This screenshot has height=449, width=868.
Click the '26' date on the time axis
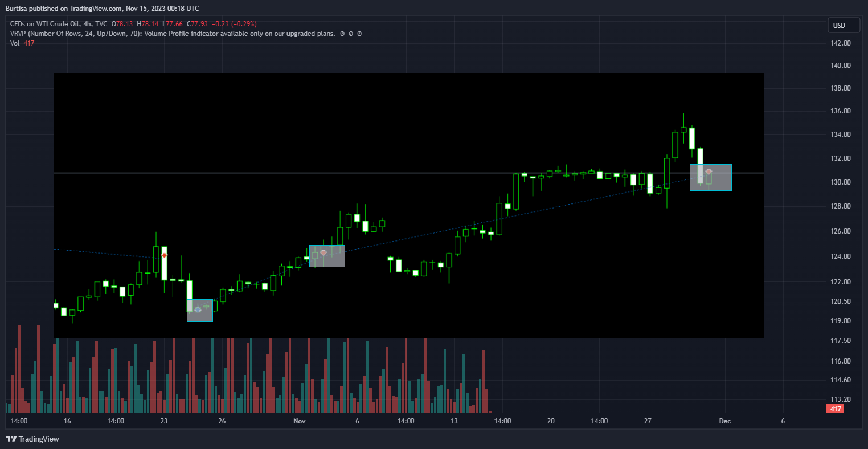pos(222,421)
